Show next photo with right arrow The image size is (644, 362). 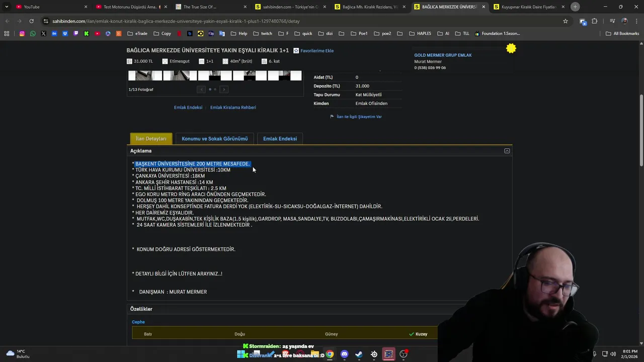point(224,89)
